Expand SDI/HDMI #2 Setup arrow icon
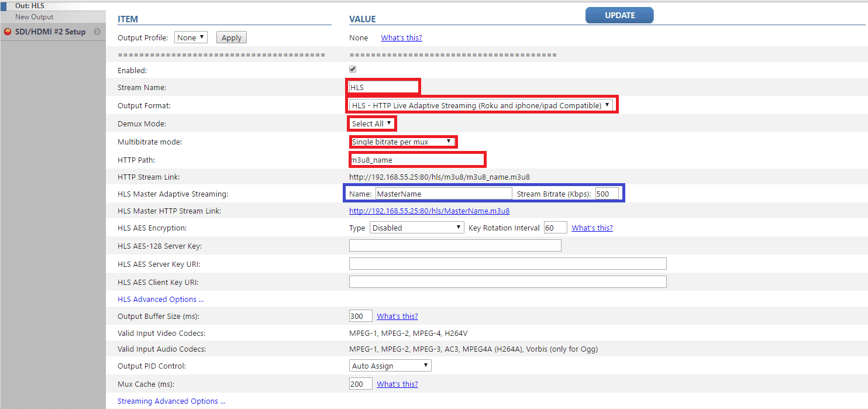This screenshot has width=868, height=409. (x=97, y=32)
